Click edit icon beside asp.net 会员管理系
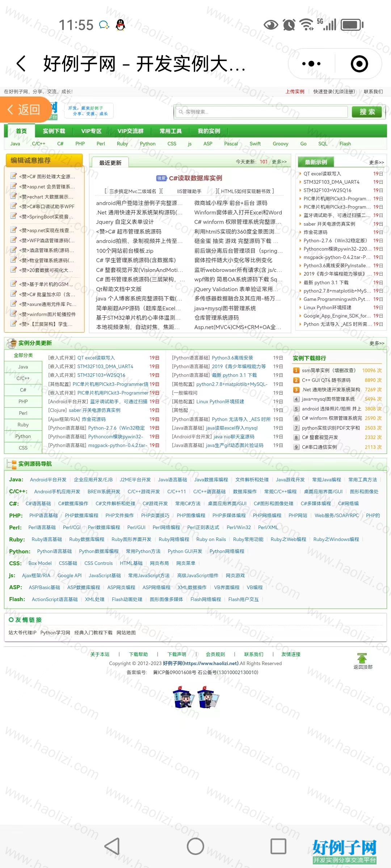 [x=13, y=186]
